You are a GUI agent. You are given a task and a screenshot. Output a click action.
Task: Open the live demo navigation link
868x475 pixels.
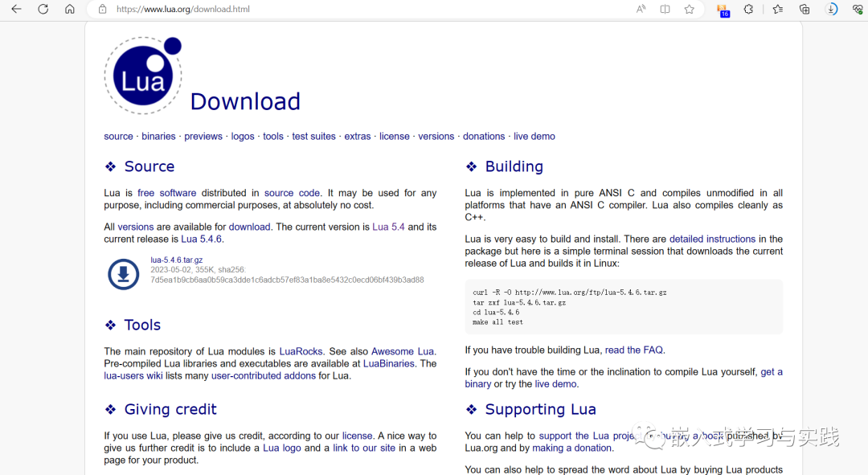click(534, 136)
